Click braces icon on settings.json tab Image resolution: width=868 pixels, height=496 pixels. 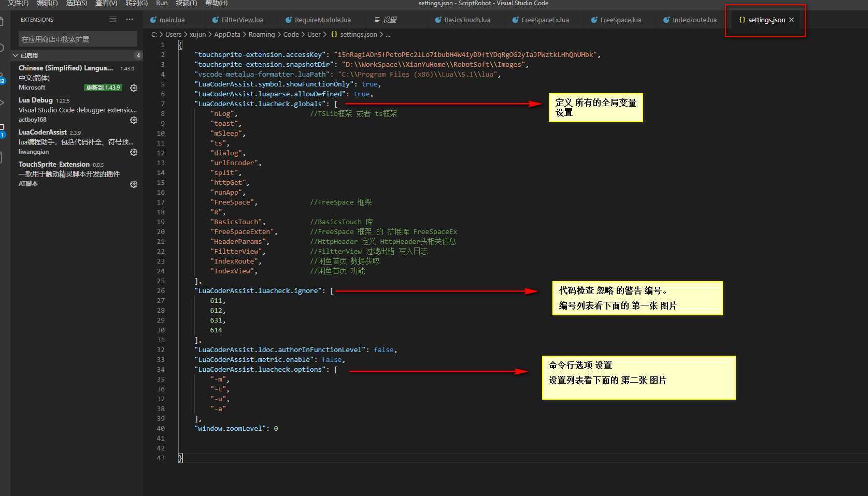(x=742, y=20)
